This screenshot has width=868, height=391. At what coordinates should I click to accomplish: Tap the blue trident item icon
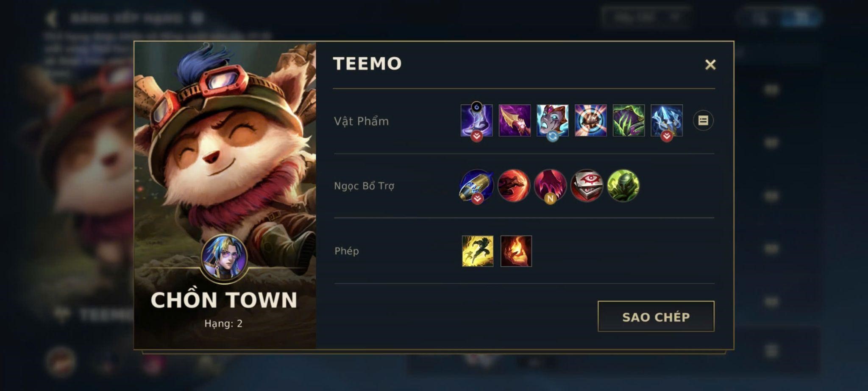tap(667, 120)
